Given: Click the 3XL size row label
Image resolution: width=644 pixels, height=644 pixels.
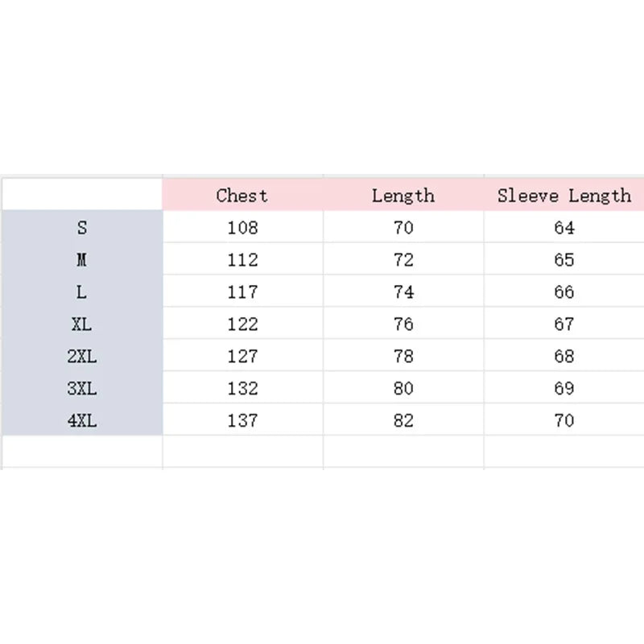Looking at the screenshot, I should (82, 389).
